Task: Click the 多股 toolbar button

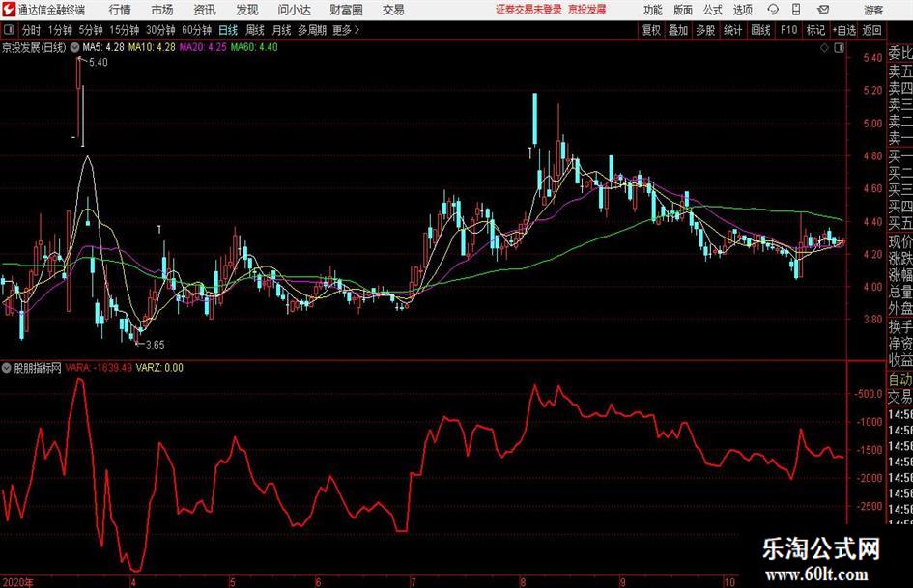Action: pyautogui.click(x=705, y=30)
